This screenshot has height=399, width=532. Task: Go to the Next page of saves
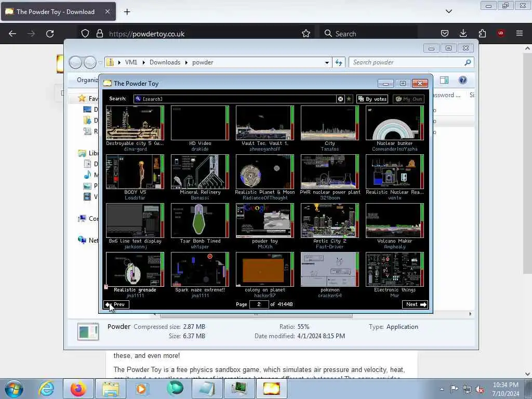point(415,304)
